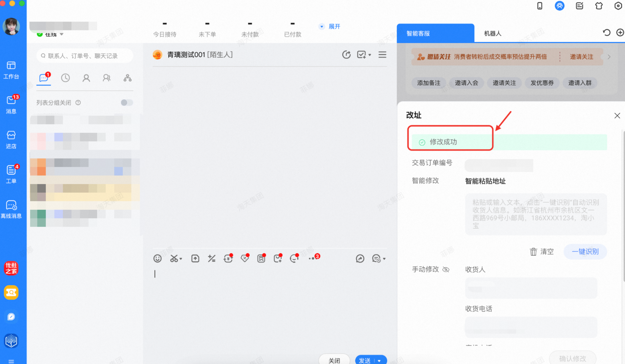The image size is (625, 364).
Task: Click the 一键识别 button
Action: 585,251
